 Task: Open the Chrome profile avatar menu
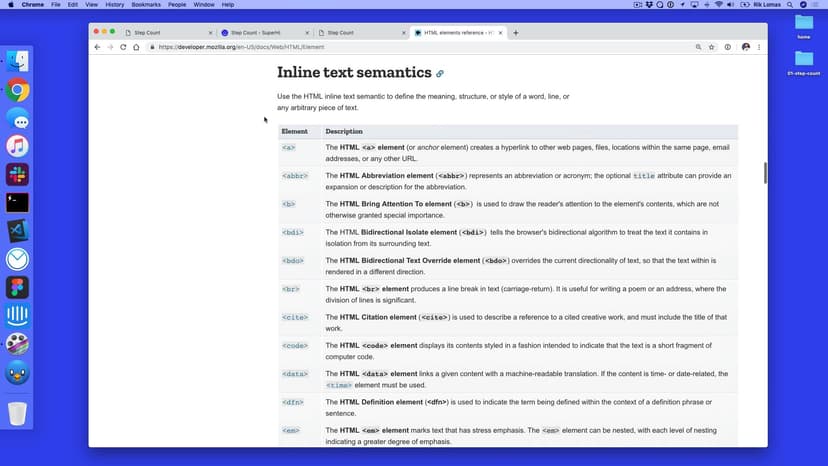pyautogui.click(x=745, y=47)
